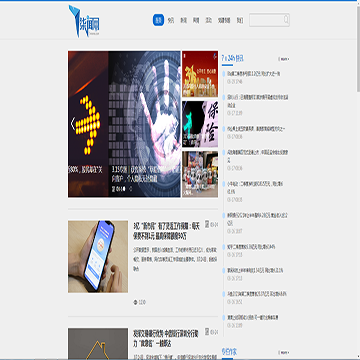Click the blue site logo in the header

[84, 21]
